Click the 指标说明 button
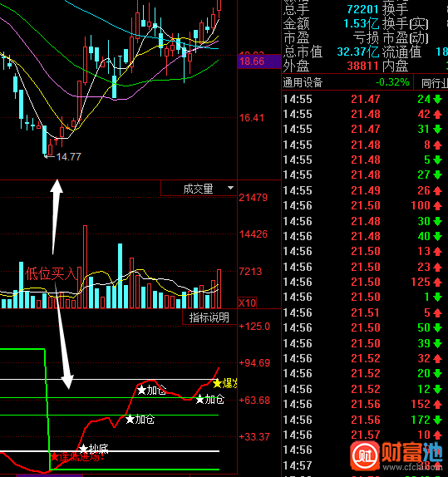Viewport: 448px width, 477px height. tap(209, 317)
